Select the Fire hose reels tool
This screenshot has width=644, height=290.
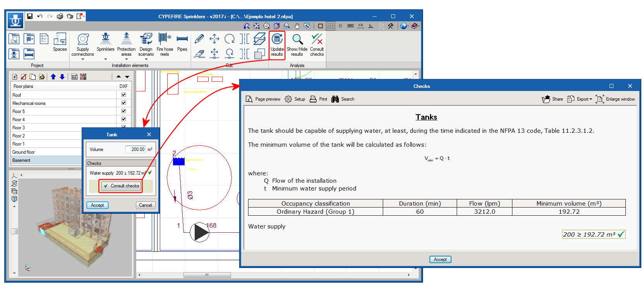tap(164, 42)
